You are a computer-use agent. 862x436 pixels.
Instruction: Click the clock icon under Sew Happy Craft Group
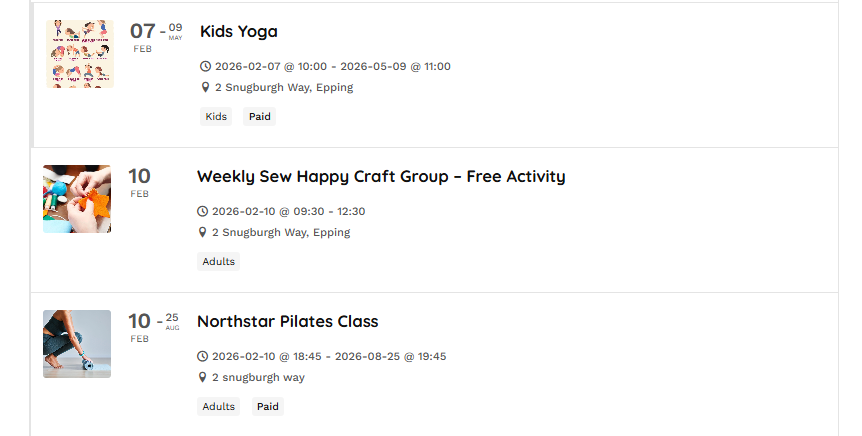(203, 212)
